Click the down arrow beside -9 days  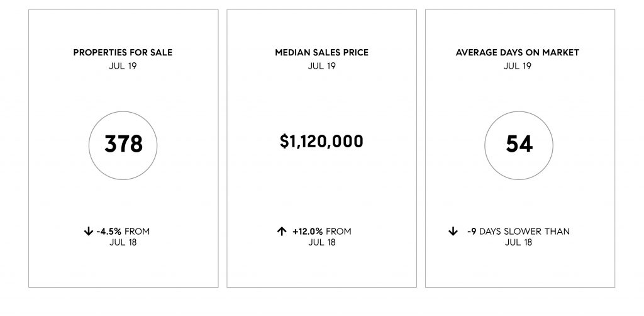[453, 232]
